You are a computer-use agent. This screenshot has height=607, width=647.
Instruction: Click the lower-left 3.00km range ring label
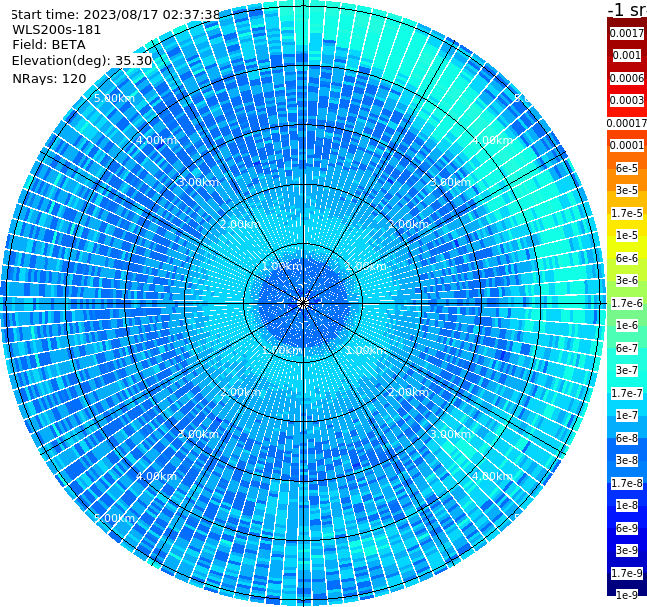(198, 434)
